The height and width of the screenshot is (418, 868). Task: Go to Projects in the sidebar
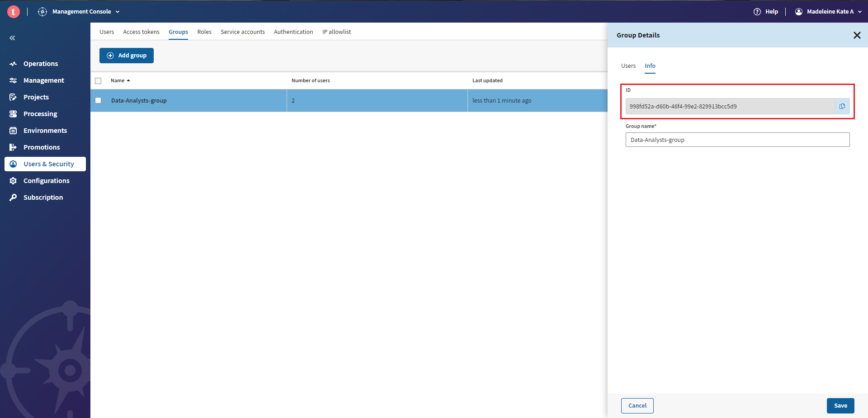36,97
